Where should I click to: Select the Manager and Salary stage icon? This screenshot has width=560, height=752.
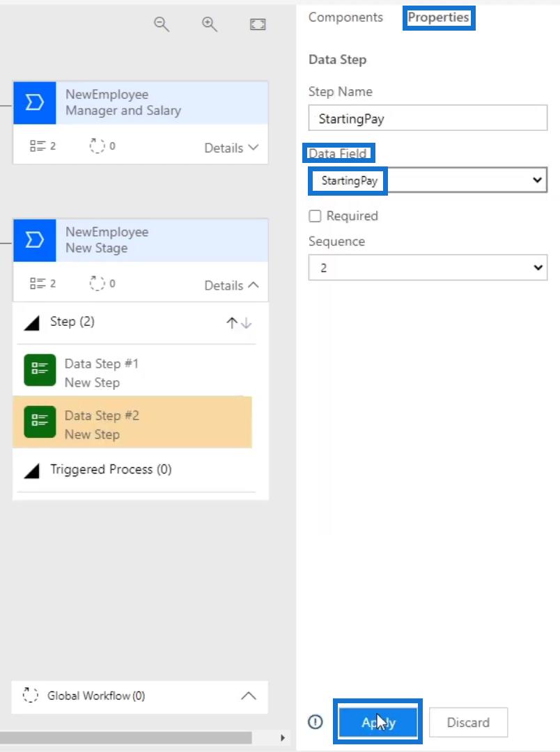pyautogui.click(x=35, y=102)
